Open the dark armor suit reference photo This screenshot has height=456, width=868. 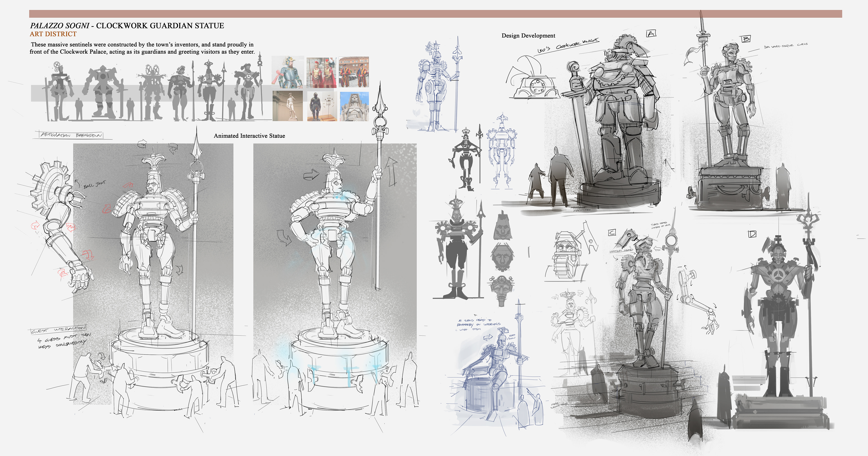(322, 106)
